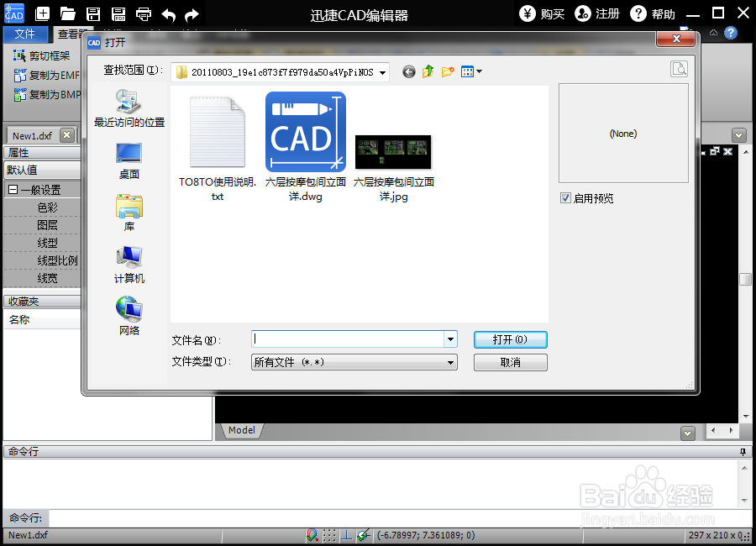
Task: Open the 查找范围 folder dropdown
Action: click(382, 72)
